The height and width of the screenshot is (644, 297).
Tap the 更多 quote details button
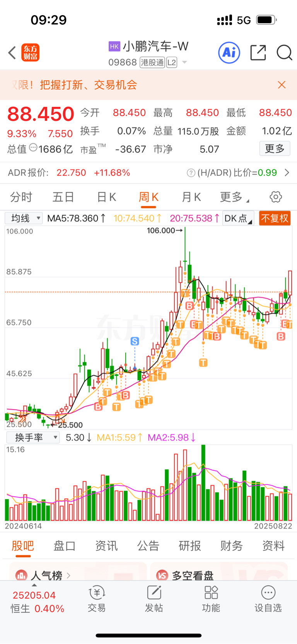275,148
